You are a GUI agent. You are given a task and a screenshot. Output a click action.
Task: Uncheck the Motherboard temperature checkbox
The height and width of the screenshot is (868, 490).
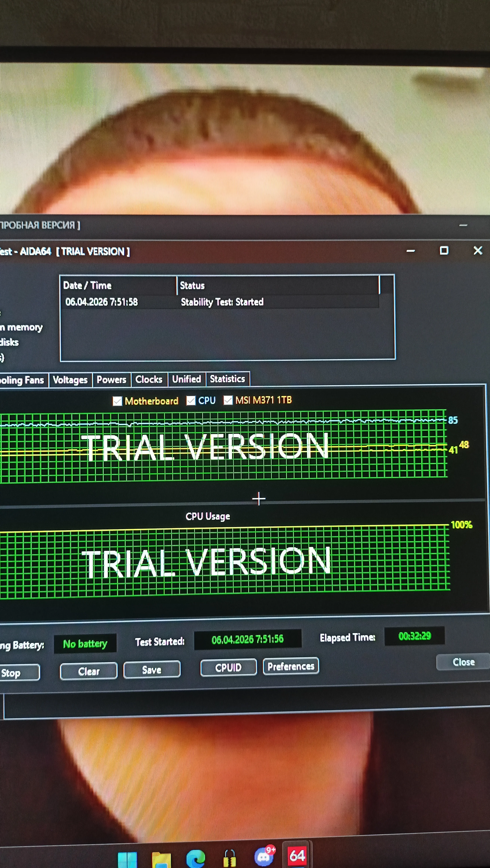tap(117, 401)
